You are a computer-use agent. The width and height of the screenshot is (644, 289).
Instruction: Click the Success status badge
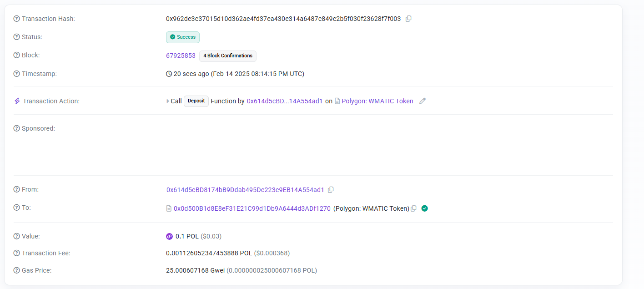tap(183, 37)
